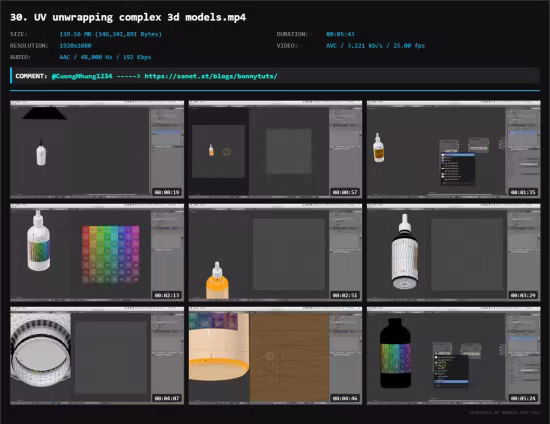Click the wood texture image in the 00:04:46 frame

coord(289,357)
